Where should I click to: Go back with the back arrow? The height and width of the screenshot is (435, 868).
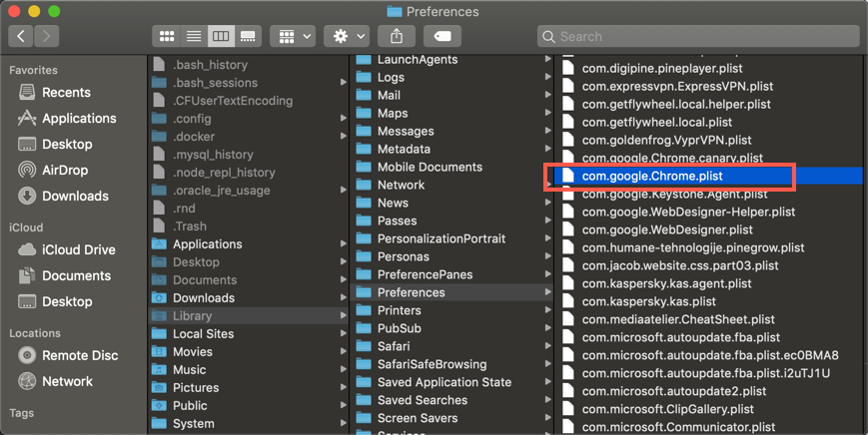pos(21,36)
